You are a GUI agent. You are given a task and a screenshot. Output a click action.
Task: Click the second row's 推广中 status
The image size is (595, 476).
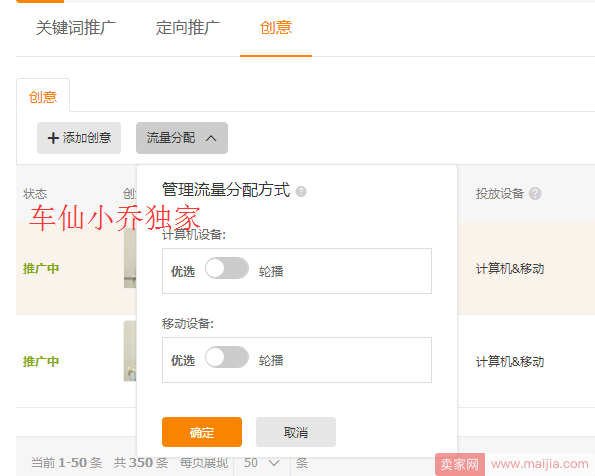click(41, 361)
